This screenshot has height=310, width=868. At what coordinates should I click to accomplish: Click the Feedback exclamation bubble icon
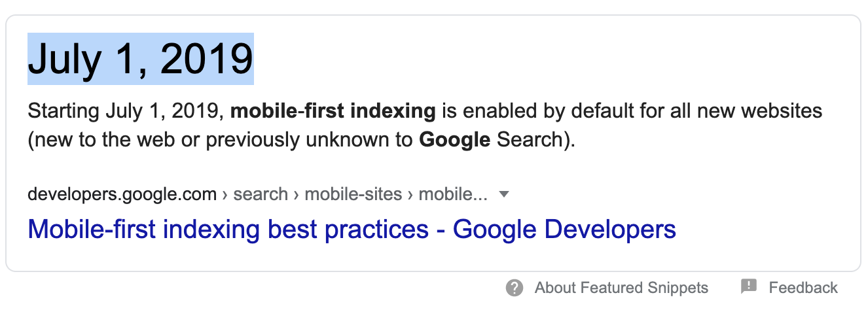click(749, 286)
